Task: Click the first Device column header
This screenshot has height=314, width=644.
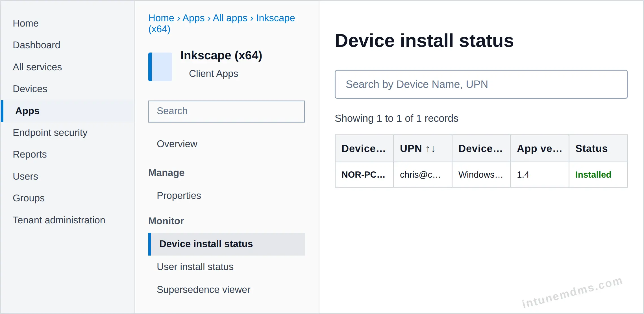Action: point(364,149)
